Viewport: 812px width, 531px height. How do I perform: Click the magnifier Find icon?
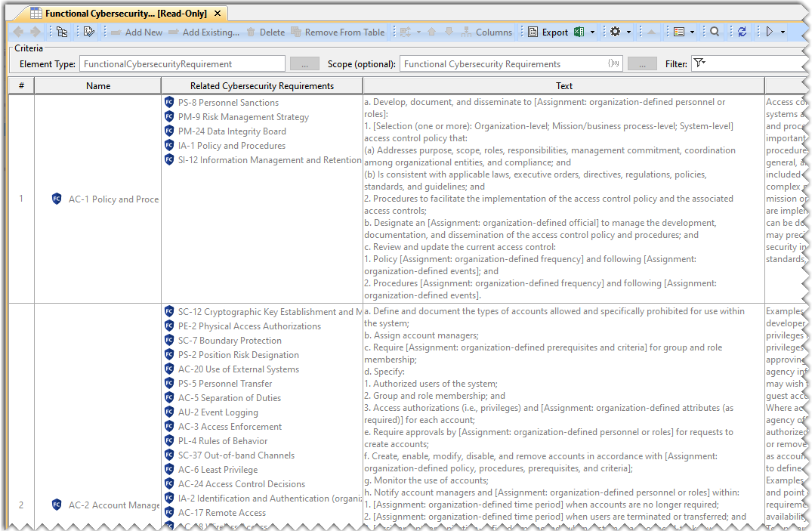[x=715, y=32]
